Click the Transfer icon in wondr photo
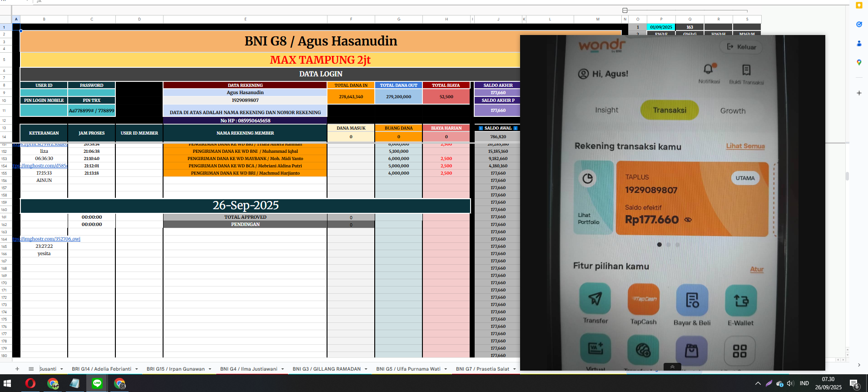This screenshot has width=868, height=392. pos(595,299)
